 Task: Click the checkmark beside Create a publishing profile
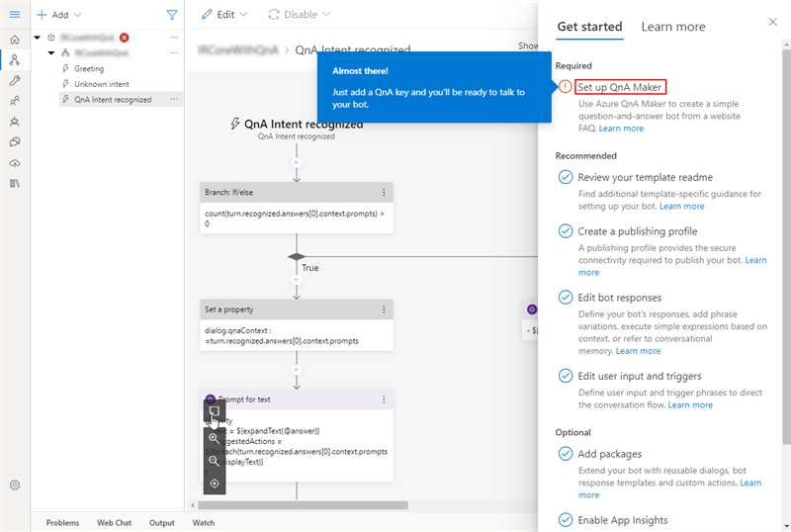pyautogui.click(x=566, y=231)
